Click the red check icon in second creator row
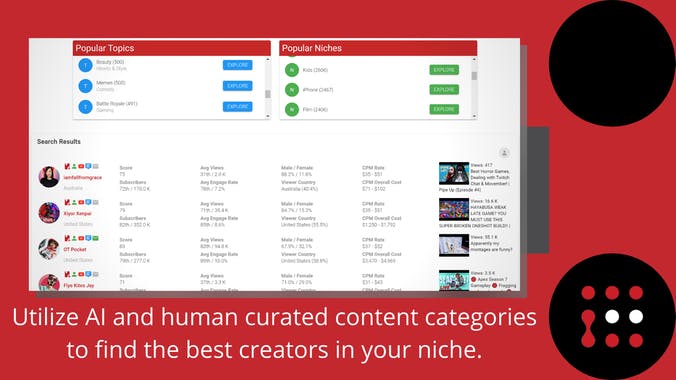676x380 pixels. click(67, 202)
